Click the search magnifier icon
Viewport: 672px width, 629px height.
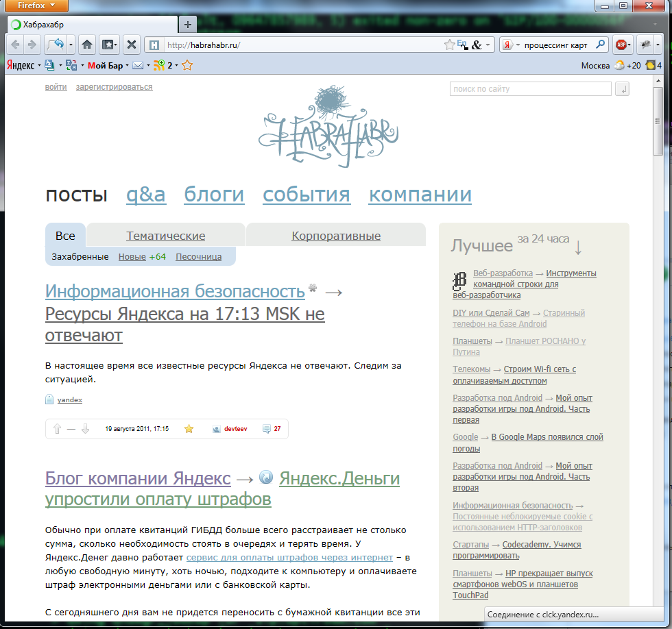click(601, 45)
